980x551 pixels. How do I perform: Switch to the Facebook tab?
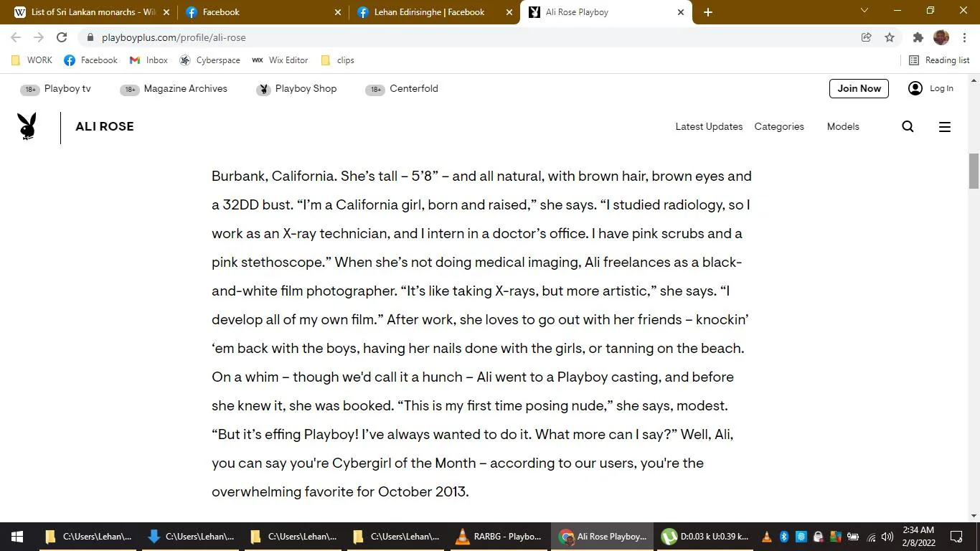[263, 12]
